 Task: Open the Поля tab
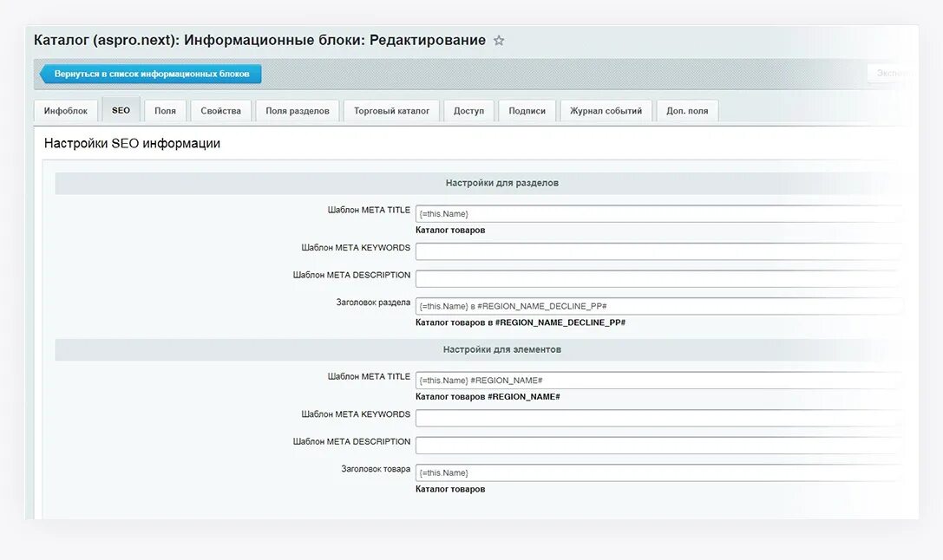pyautogui.click(x=165, y=110)
